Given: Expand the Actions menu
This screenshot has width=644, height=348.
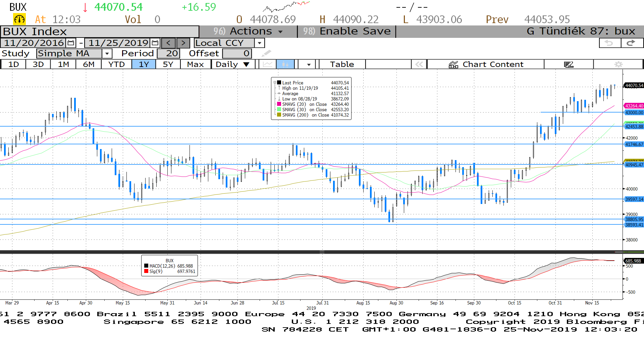Looking at the screenshot, I should (248, 31).
